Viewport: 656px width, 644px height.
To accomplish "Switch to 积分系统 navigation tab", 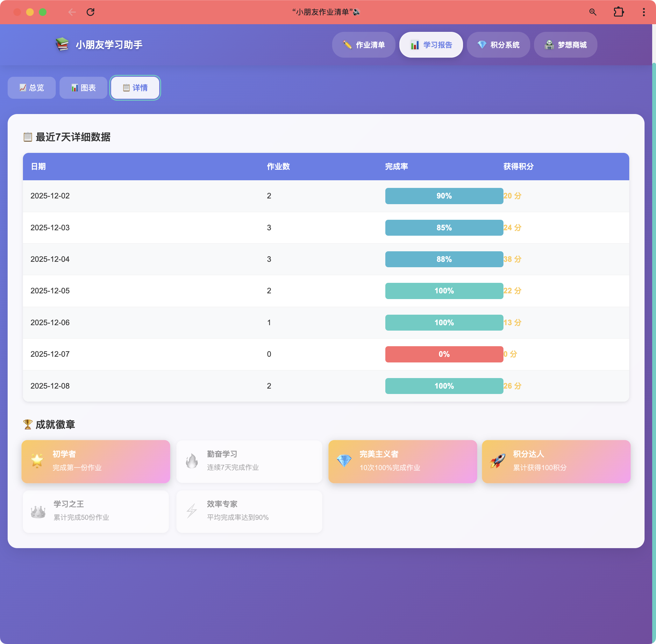I will [498, 45].
